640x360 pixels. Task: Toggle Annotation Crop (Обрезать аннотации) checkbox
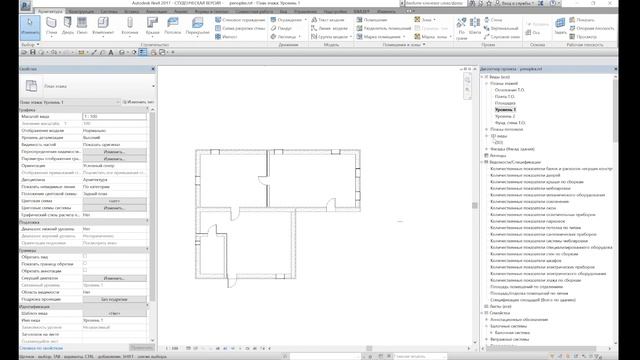85,271
